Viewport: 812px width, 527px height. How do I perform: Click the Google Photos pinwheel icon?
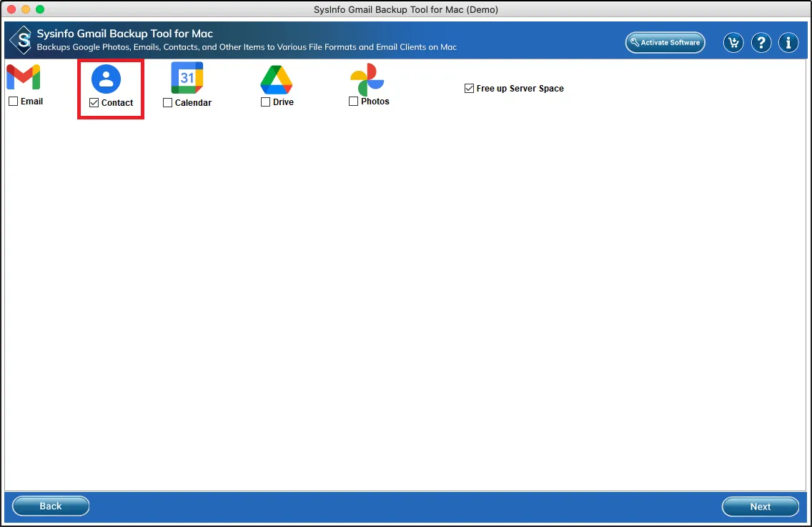pyautogui.click(x=367, y=79)
